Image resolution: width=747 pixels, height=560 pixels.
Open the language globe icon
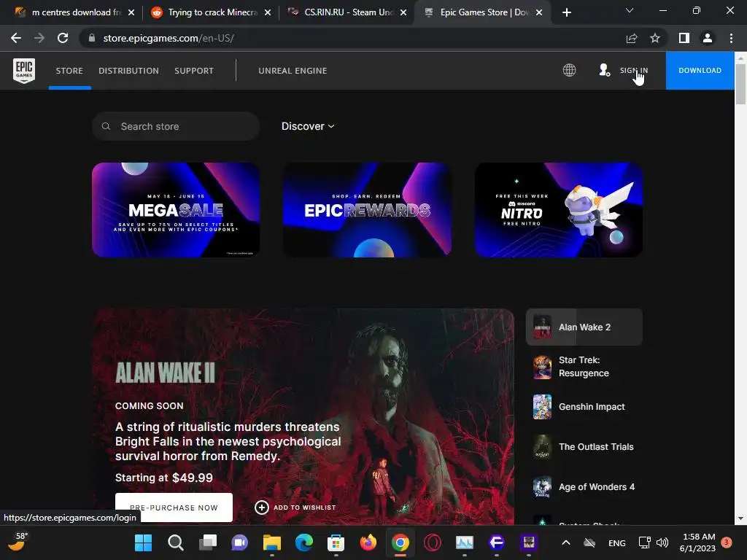[569, 71]
